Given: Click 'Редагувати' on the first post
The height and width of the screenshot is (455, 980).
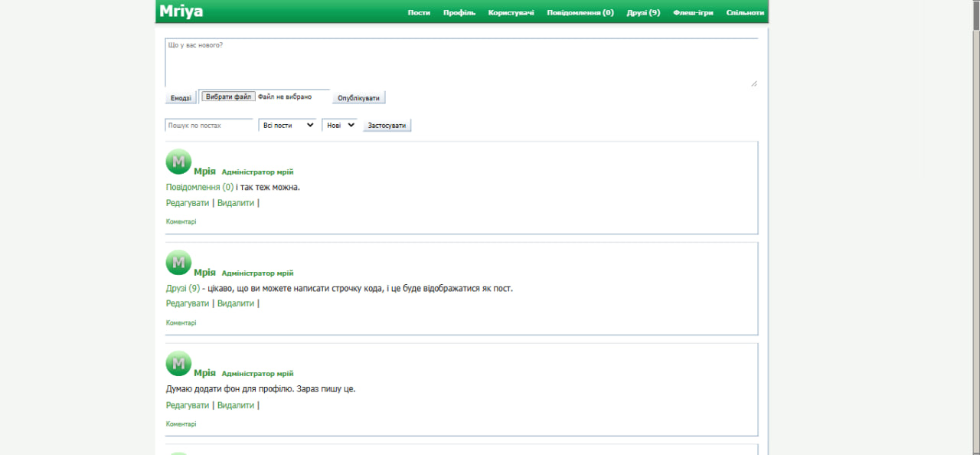Looking at the screenshot, I should point(188,203).
